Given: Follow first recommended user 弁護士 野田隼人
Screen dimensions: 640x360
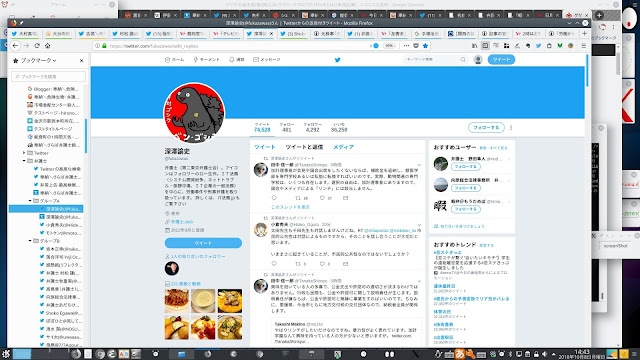Looking at the screenshot, I should click(466, 167).
